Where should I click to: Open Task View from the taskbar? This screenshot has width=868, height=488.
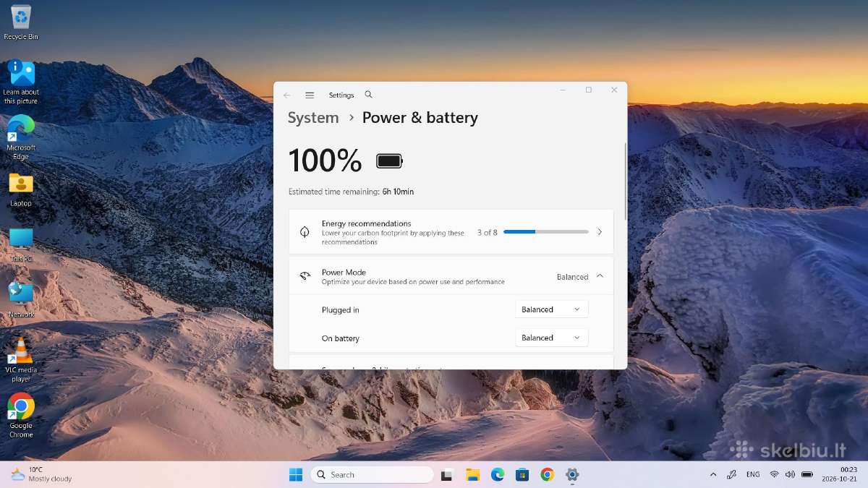(x=447, y=474)
